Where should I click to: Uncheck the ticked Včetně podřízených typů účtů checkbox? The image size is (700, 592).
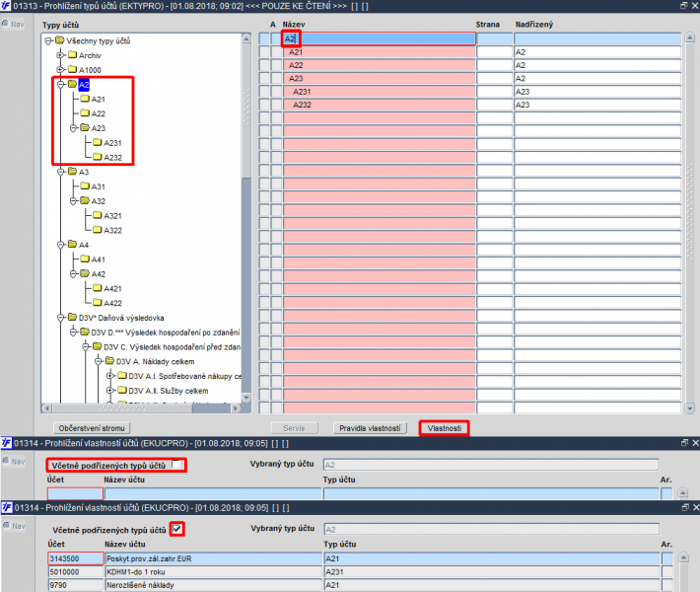177,530
